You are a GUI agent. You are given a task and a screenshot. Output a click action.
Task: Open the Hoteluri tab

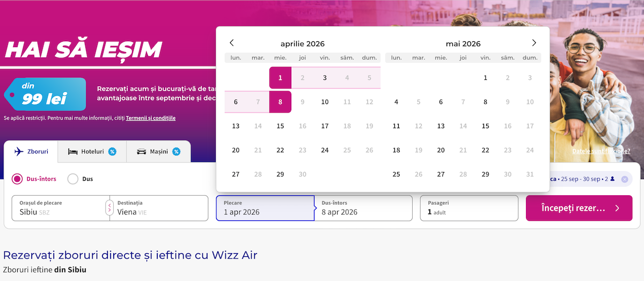click(92, 152)
